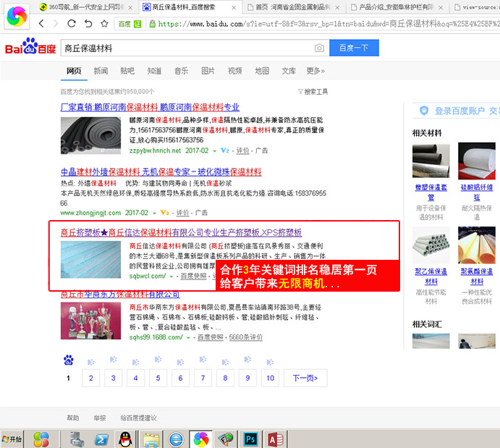The width and height of the screenshot is (500, 448).
Task: Open Internet Explorer from the taskbar
Action: 176,439
